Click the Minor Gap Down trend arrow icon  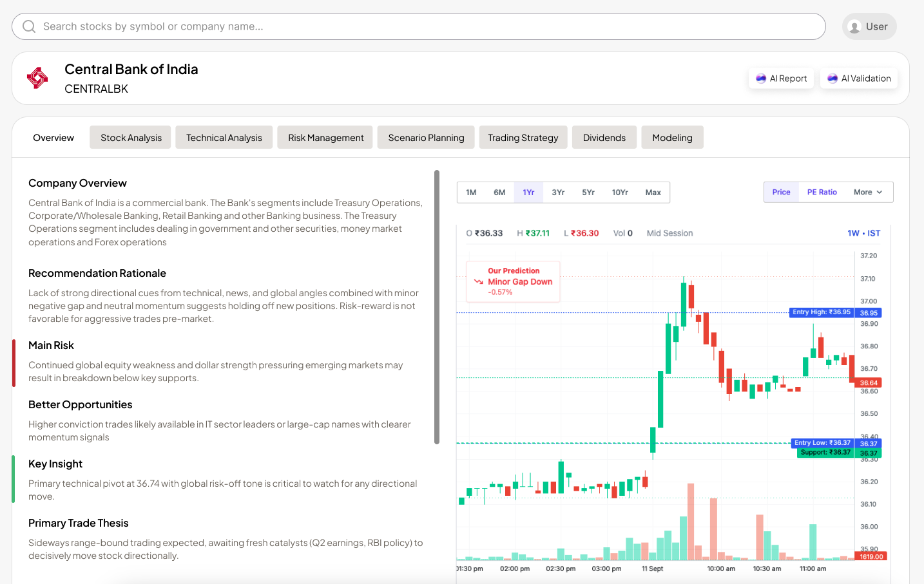click(478, 282)
